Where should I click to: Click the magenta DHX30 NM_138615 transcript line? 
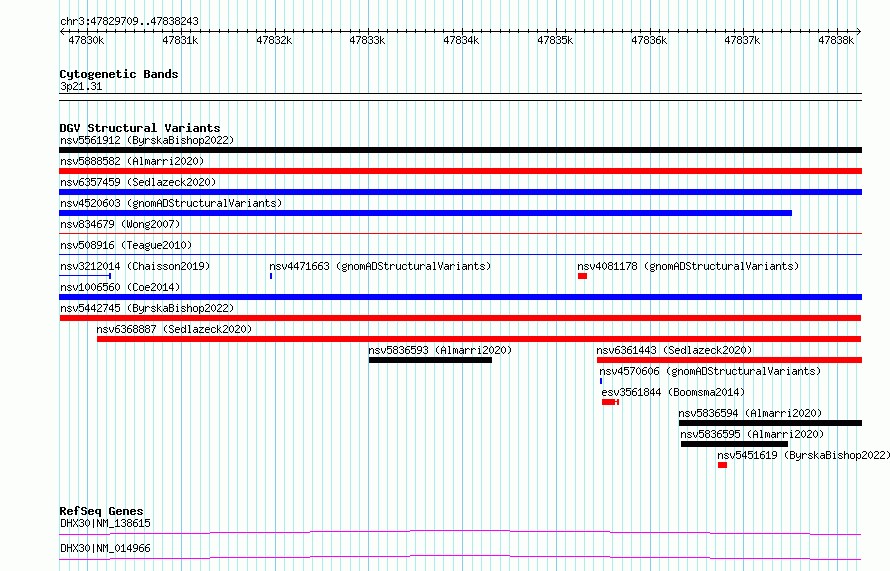pyautogui.click(x=460, y=532)
